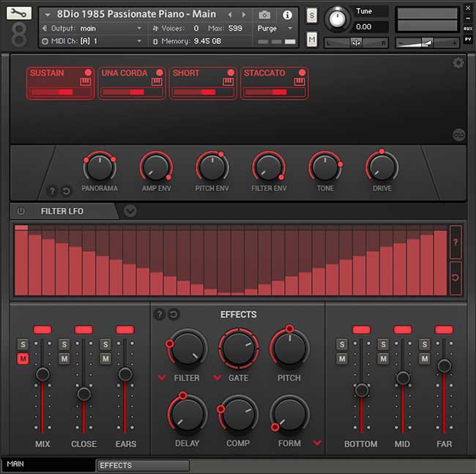Click the PANORAMA knob
The image size is (476, 474).
pyautogui.click(x=100, y=167)
